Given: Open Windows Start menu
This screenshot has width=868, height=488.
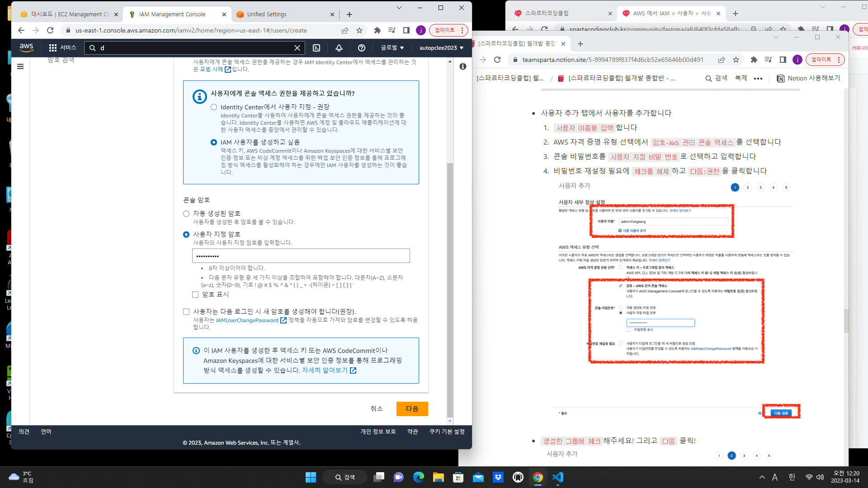Looking at the screenshot, I should 311,477.
